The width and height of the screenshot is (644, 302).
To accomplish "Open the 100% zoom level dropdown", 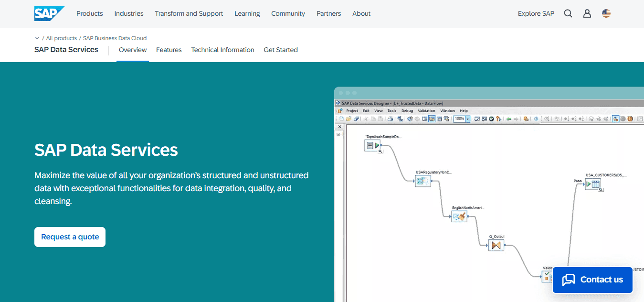I will [x=467, y=119].
